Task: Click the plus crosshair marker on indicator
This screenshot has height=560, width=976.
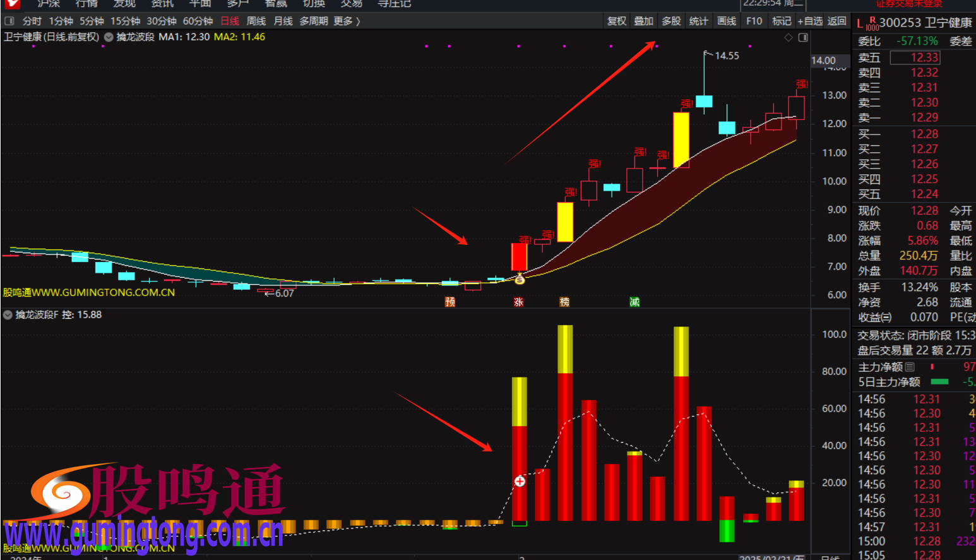Action: coord(520,482)
